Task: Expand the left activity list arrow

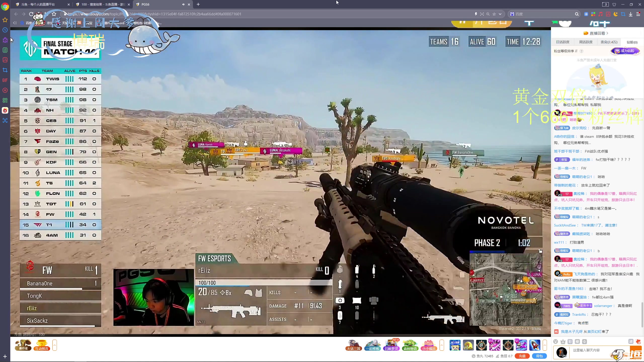Action: 55,345
